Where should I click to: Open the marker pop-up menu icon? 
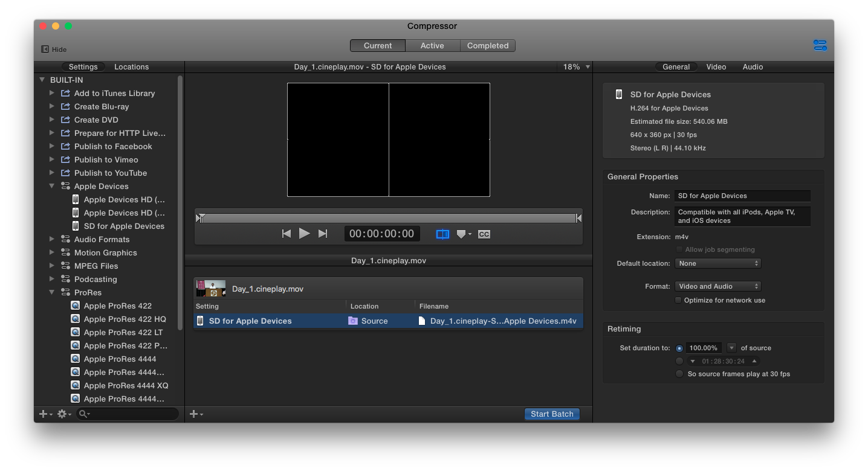point(464,234)
